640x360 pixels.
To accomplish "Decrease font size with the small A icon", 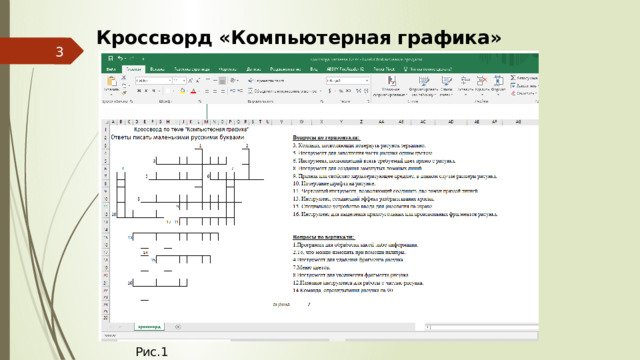I will (x=198, y=81).
